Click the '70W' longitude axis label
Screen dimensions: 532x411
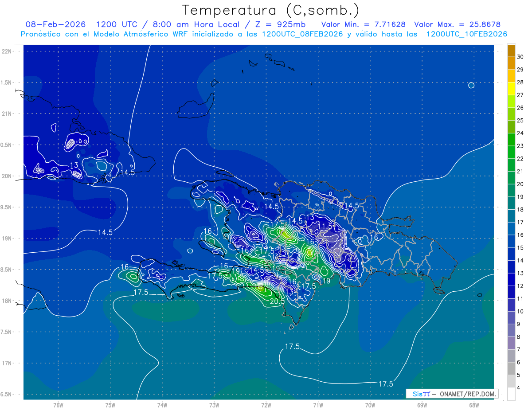pyautogui.click(x=370, y=405)
